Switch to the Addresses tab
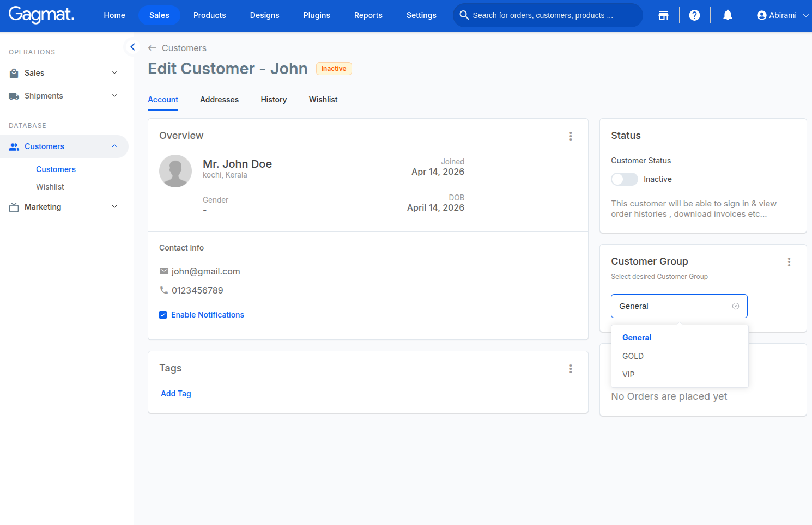 (x=219, y=100)
